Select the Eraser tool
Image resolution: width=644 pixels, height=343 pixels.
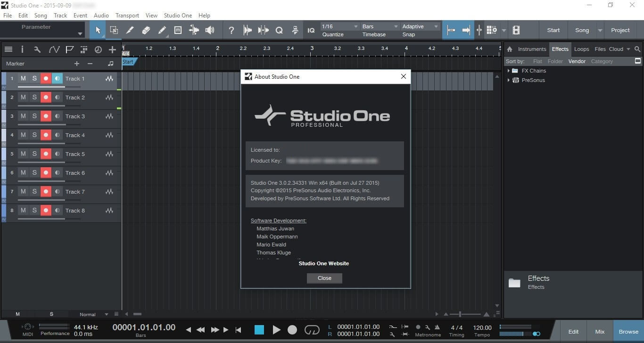(146, 30)
